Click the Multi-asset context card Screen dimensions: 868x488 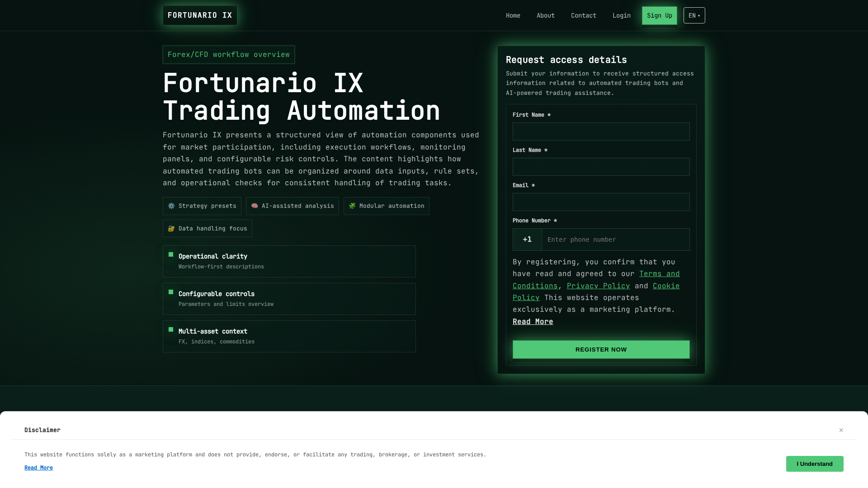pyautogui.click(x=289, y=337)
